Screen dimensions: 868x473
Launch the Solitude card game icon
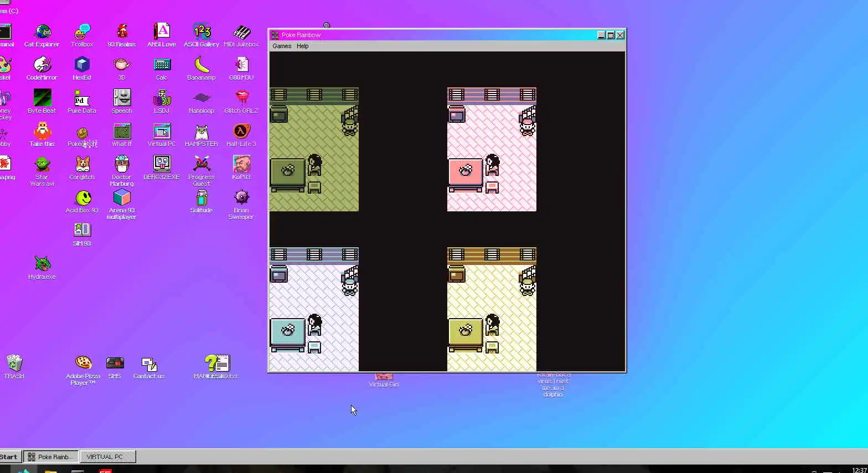click(x=201, y=201)
